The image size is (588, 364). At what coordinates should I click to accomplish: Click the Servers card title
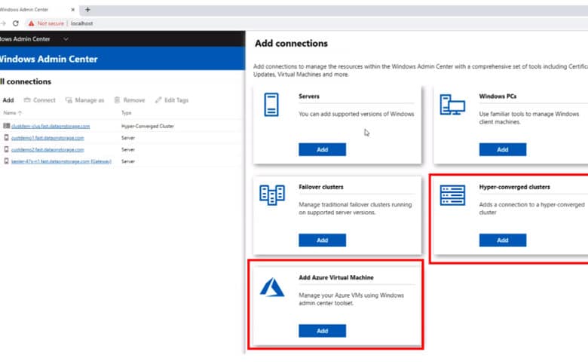point(309,96)
